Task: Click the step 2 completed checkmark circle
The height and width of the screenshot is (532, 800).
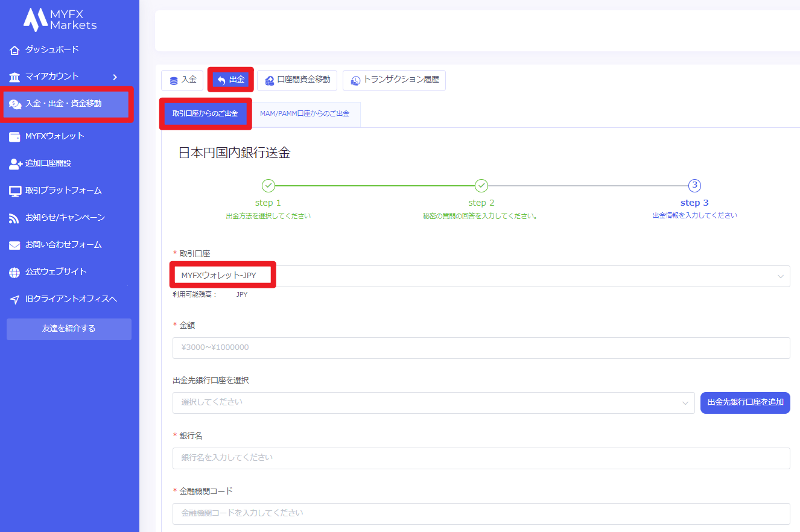Action: tap(481, 185)
